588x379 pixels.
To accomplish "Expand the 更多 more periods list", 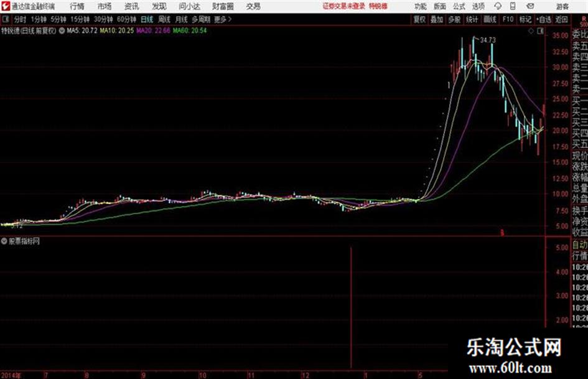I will (223, 19).
